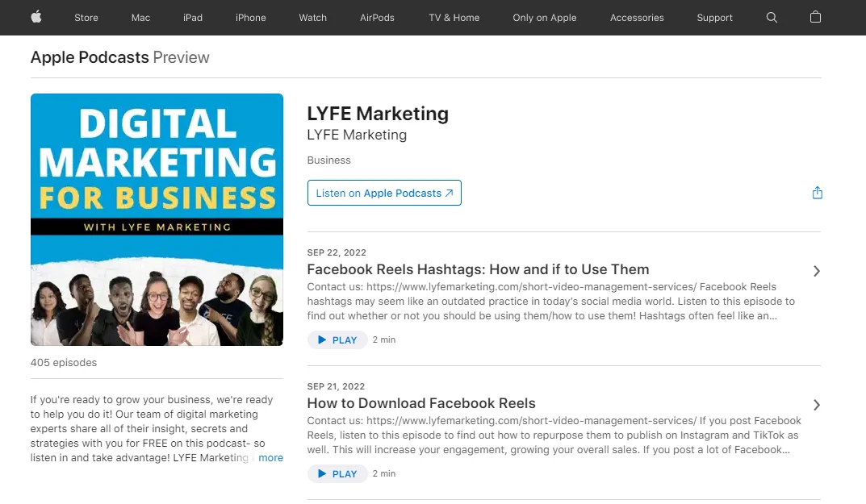The height and width of the screenshot is (504, 866).
Task: Open the AirPods navigation item
Action: [x=377, y=17]
